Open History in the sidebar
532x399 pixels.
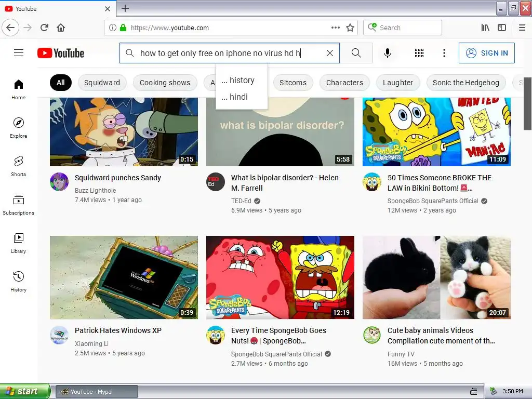(x=19, y=282)
